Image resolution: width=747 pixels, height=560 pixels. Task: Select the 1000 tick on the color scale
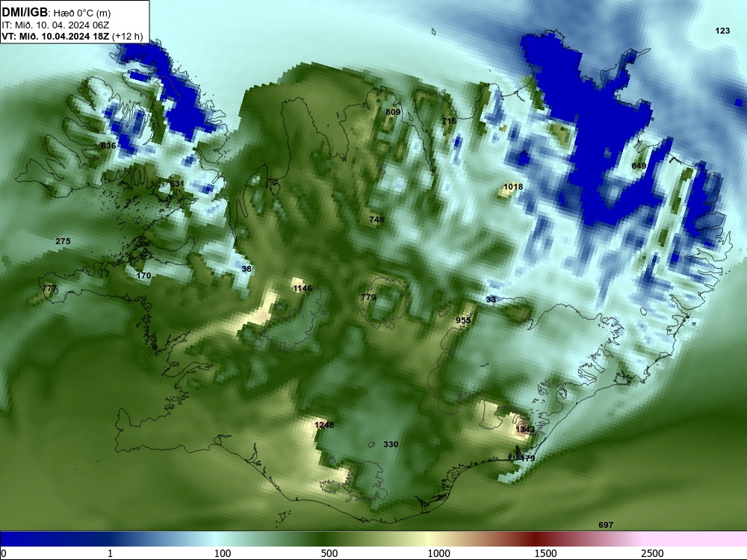438,553
